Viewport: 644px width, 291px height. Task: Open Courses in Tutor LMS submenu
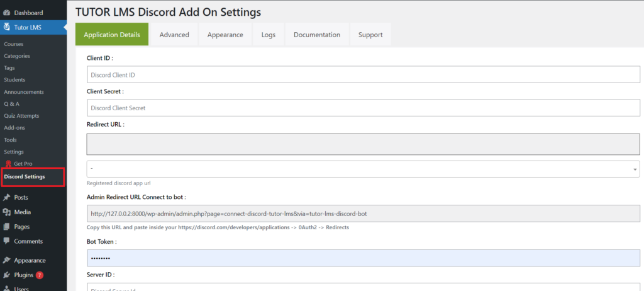[14, 44]
